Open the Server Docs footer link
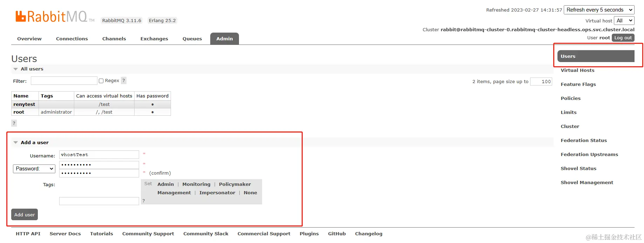 pyautogui.click(x=65, y=234)
